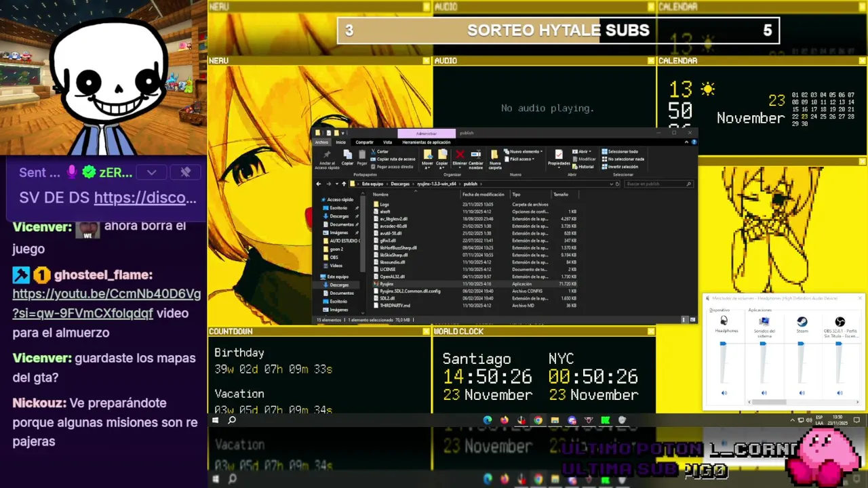This screenshot has width=868, height=488.
Task: Mute Headphones device in volume mixer
Action: [x=724, y=392]
